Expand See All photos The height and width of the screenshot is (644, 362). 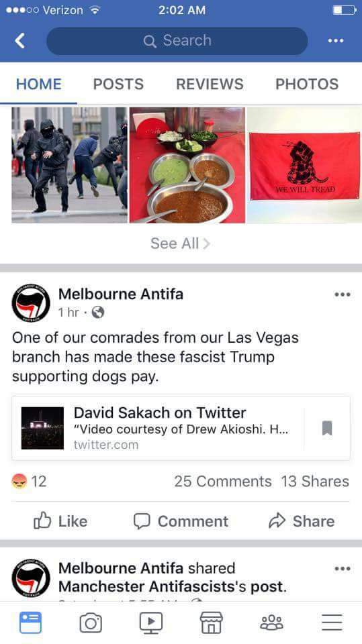pos(181,243)
